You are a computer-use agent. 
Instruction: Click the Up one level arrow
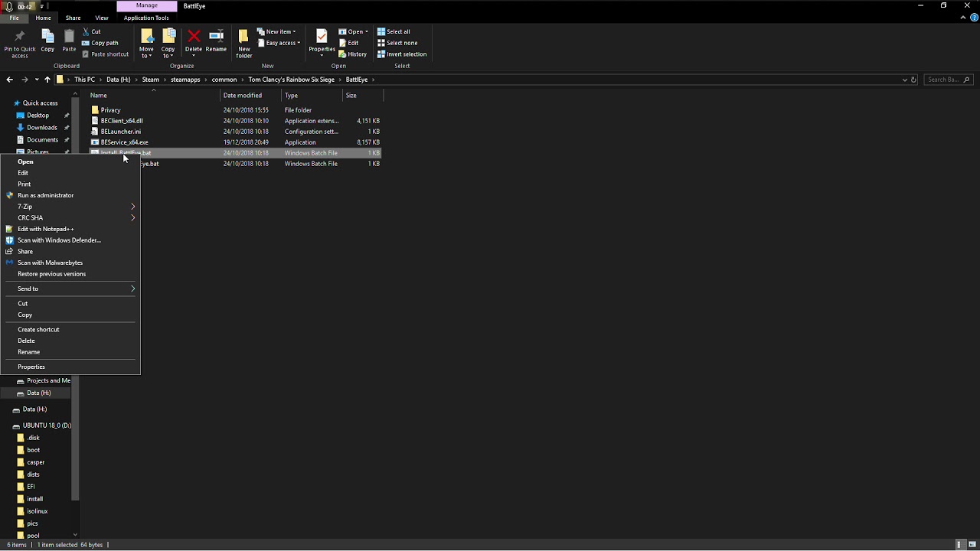[x=47, y=80]
